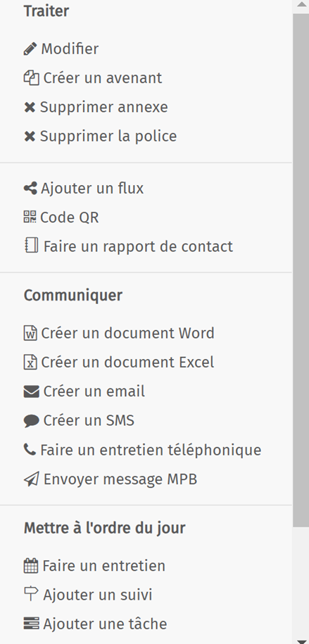Click the share icon for Ajouter un flux
The image size is (309, 644).
pyautogui.click(x=30, y=189)
